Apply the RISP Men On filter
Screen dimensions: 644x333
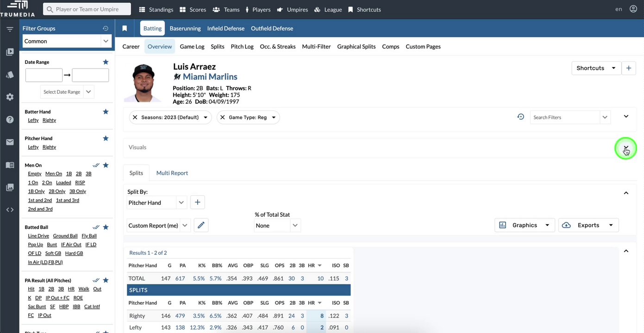[80, 183]
